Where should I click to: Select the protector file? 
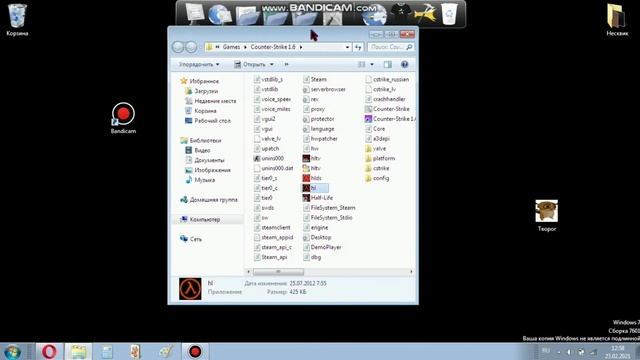(x=318, y=119)
